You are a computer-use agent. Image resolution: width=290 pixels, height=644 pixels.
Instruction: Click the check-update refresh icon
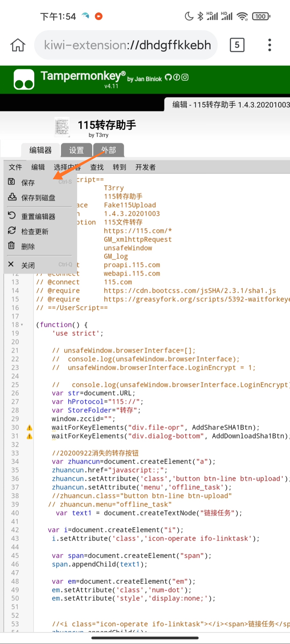click(12, 230)
